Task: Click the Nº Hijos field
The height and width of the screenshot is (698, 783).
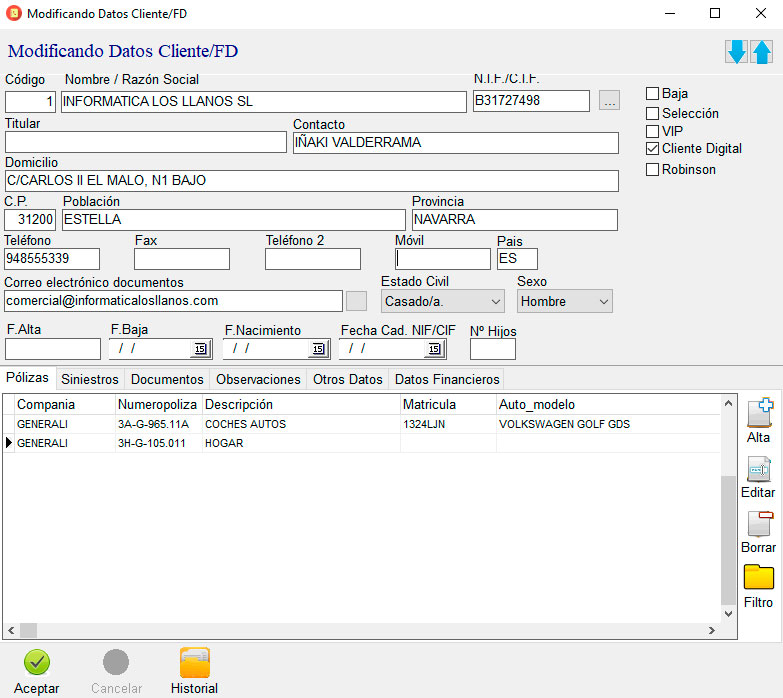Action: pos(493,349)
